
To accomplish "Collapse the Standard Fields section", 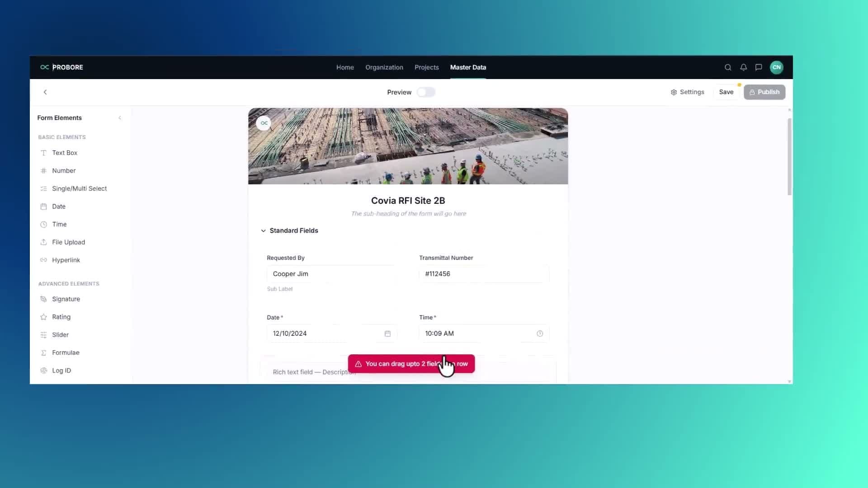I will pyautogui.click(x=263, y=230).
